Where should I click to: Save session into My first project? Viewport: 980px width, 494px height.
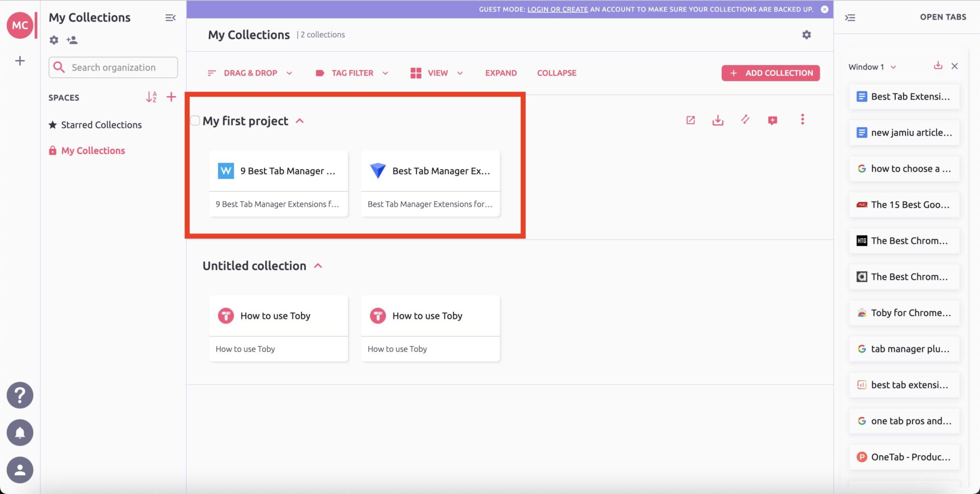[x=718, y=120]
